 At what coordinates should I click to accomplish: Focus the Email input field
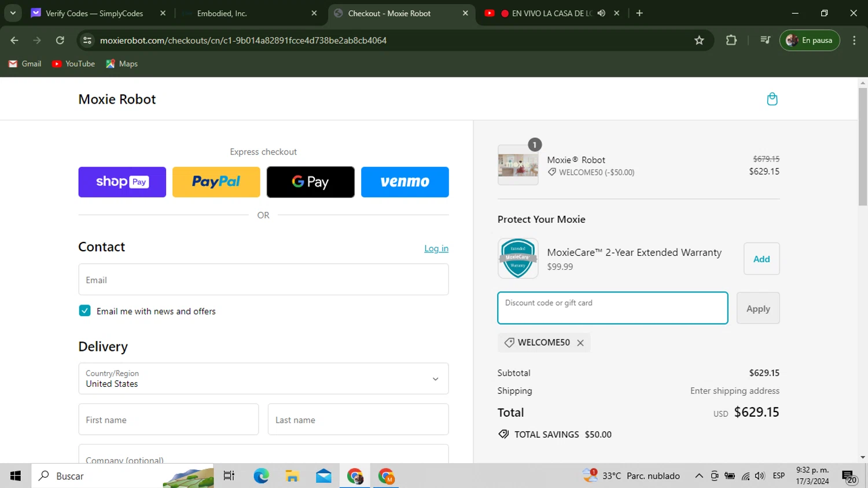263,280
